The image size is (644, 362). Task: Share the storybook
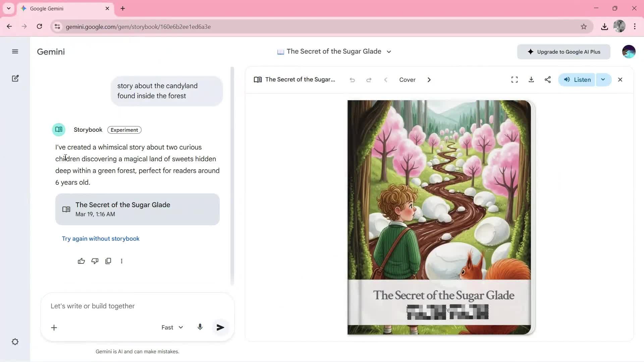(547, 79)
